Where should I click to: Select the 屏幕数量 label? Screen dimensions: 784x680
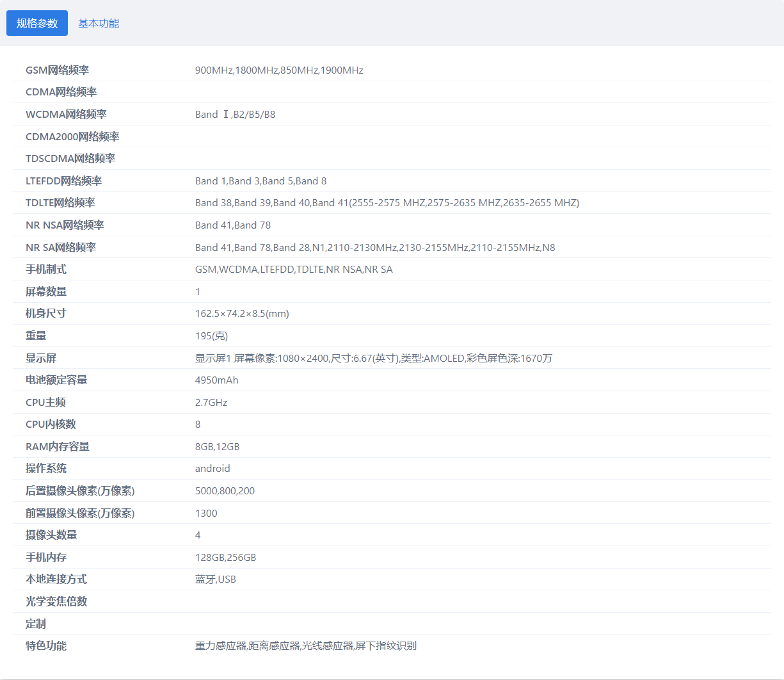coord(46,292)
